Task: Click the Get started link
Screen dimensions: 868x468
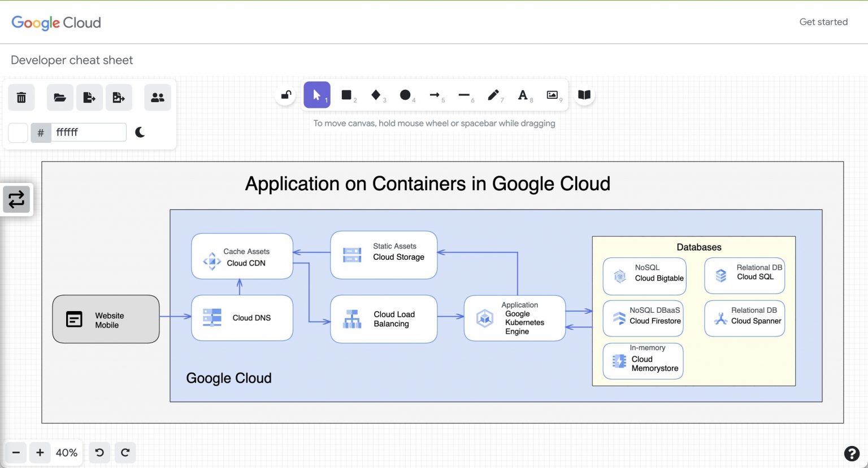Action: click(x=823, y=22)
